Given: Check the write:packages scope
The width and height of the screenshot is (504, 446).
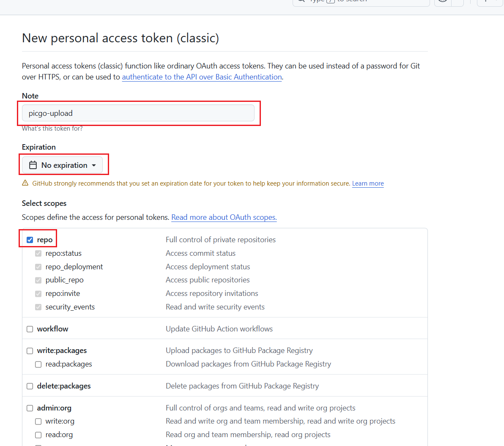Looking at the screenshot, I should pyautogui.click(x=30, y=351).
